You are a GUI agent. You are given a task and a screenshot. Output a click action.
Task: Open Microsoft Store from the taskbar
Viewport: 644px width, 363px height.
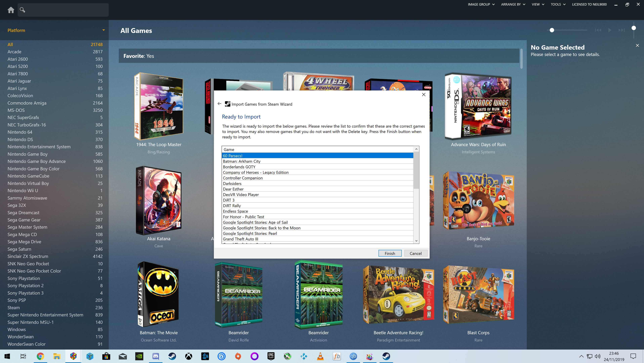click(106, 356)
